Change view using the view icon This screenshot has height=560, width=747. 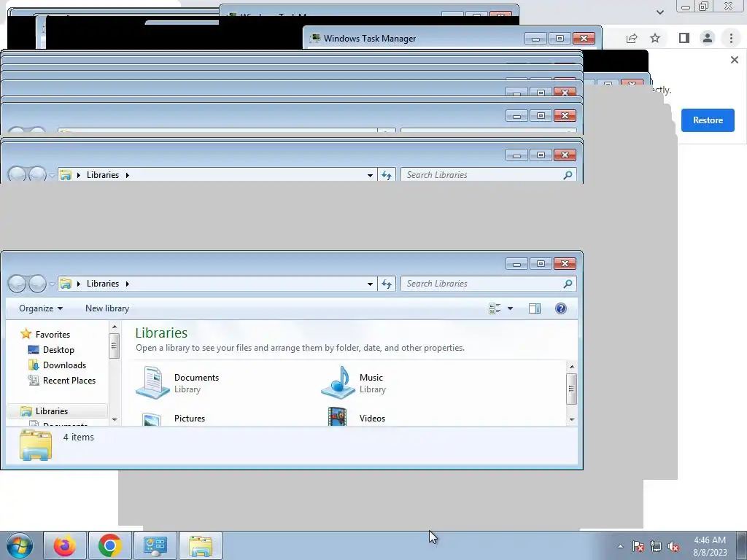pos(495,308)
